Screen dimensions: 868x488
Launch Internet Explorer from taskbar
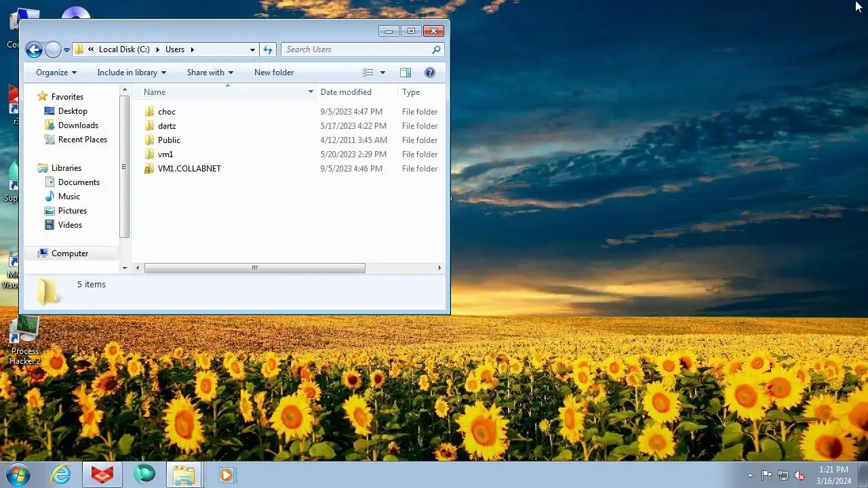[61, 474]
